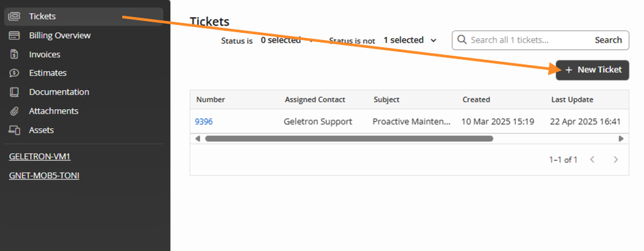Click the table's horizontal scrollbar right arrow
Image resolution: width=644 pixels, height=251 pixels.
tap(622, 139)
